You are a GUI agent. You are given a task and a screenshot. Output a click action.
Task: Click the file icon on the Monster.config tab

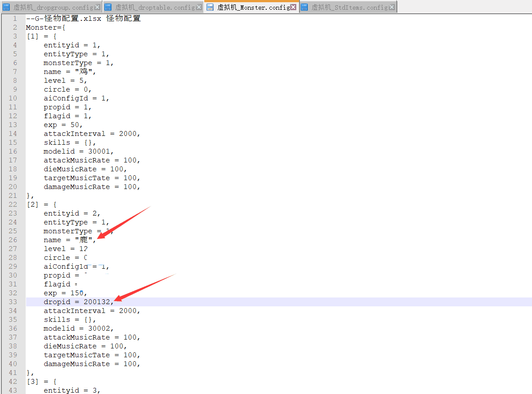210,7
